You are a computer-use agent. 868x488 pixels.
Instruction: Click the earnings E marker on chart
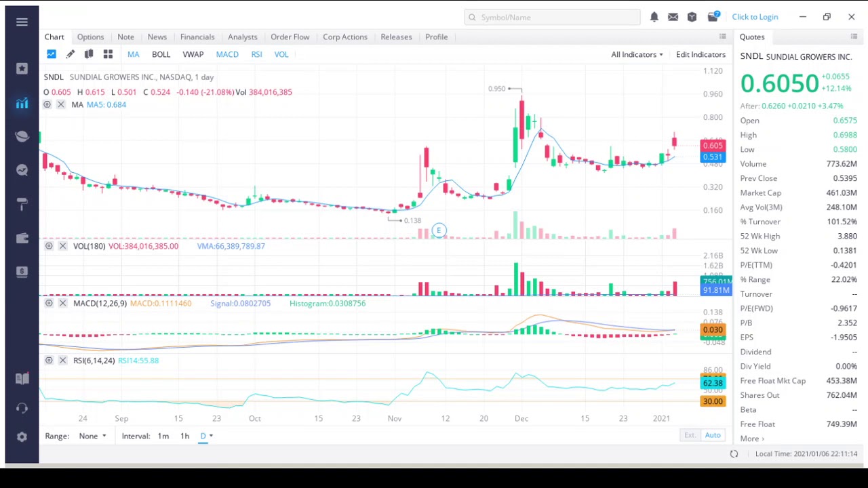click(439, 231)
